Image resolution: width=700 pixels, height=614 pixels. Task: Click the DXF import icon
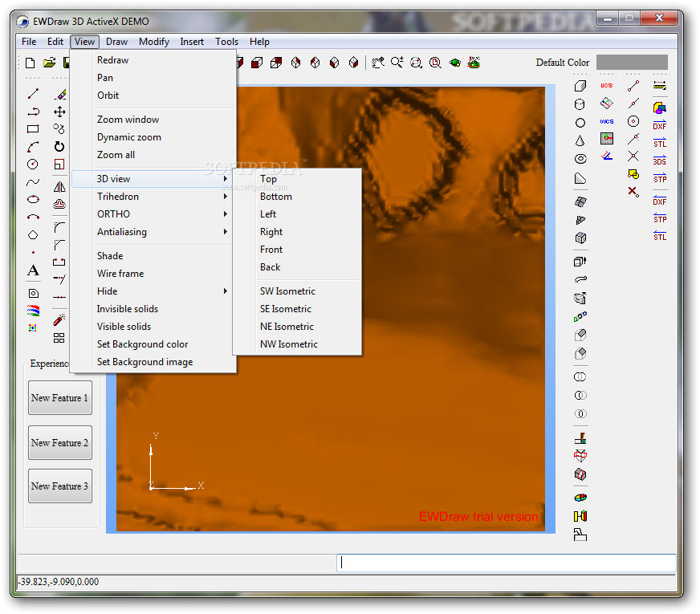pos(659,125)
